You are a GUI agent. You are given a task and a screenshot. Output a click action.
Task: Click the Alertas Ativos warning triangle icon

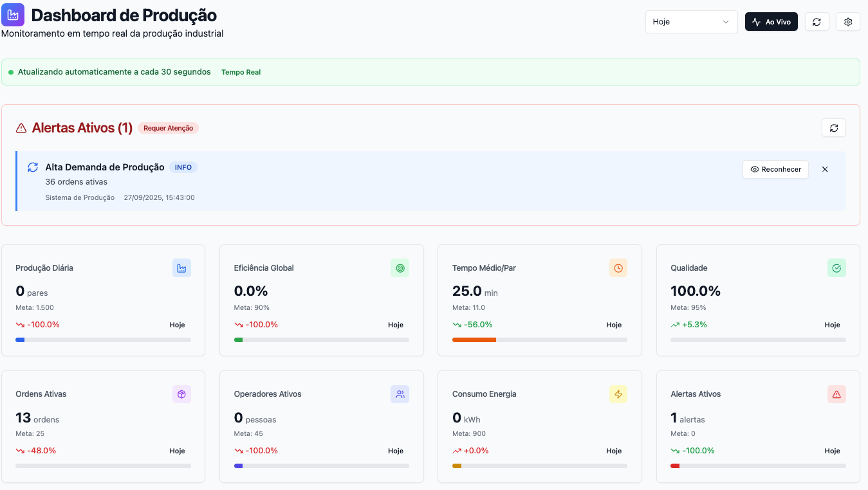pos(837,394)
